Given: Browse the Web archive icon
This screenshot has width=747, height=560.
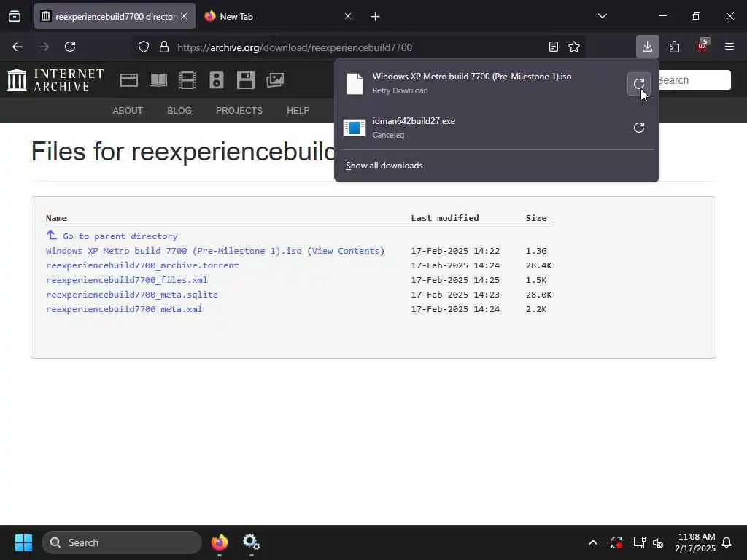Looking at the screenshot, I should [128, 80].
